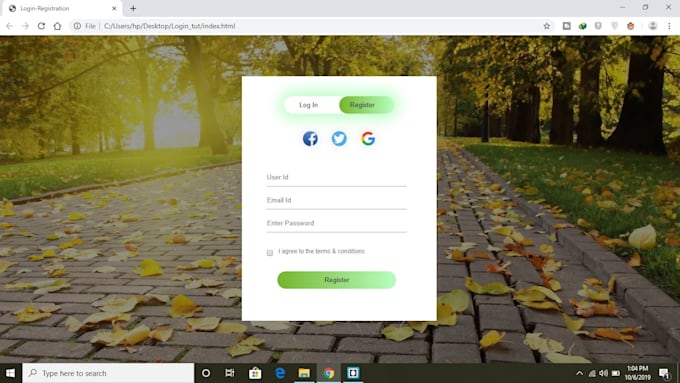
Task: Submit with the green Register button
Action: click(x=337, y=280)
